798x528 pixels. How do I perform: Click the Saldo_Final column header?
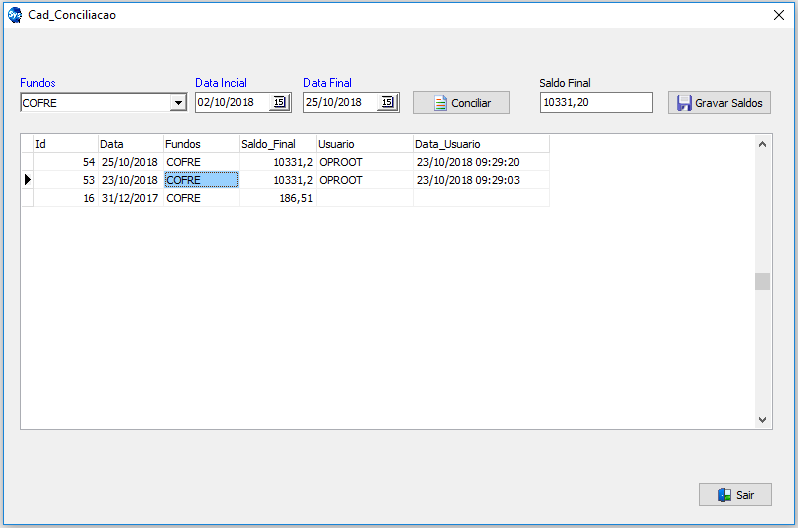pos(277,144)
